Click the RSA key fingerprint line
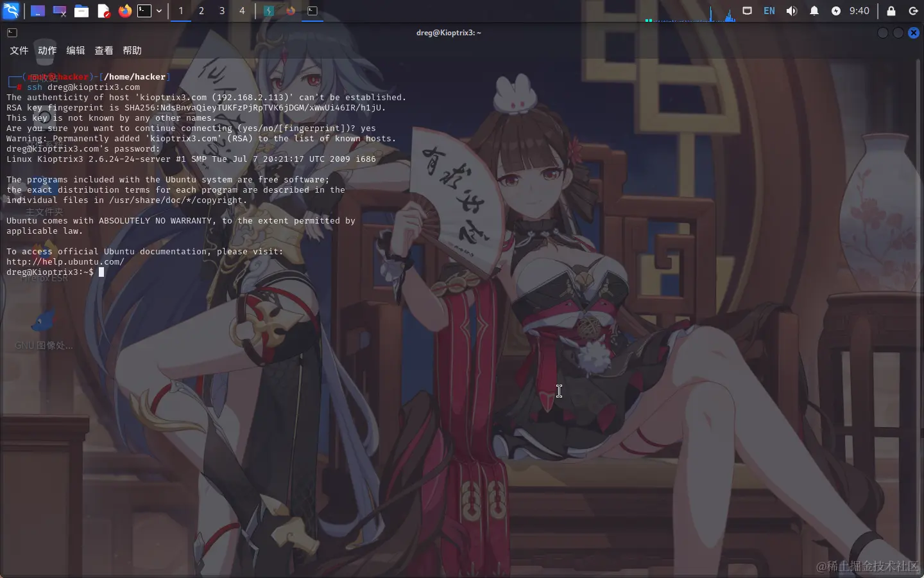The height and width of the screenshot is (578, 924). tap(196, 108)
